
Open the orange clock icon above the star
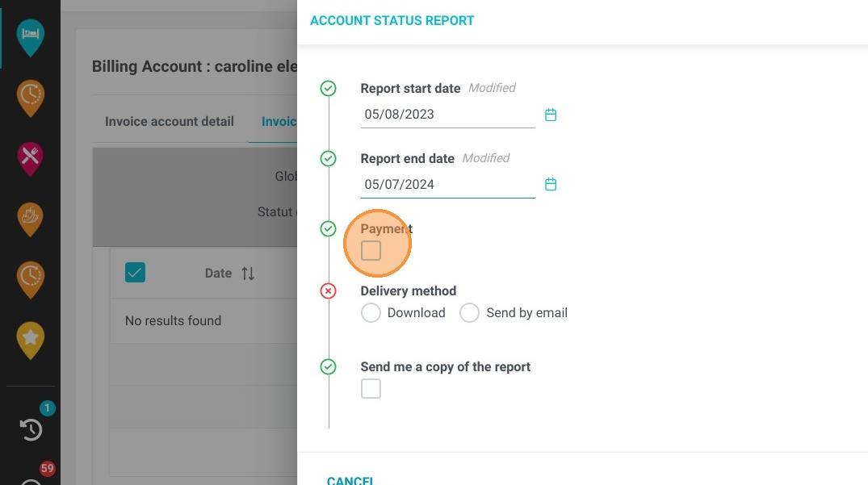(30, 279)
